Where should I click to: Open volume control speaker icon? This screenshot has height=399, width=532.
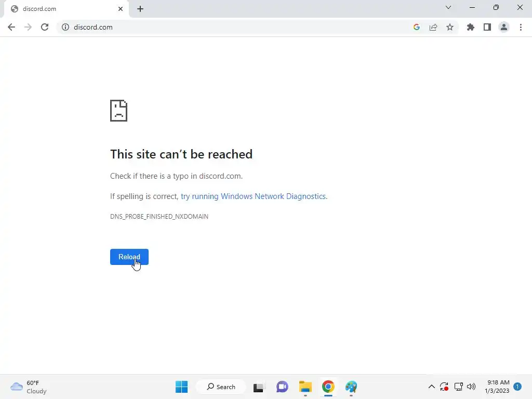point(471,387)
